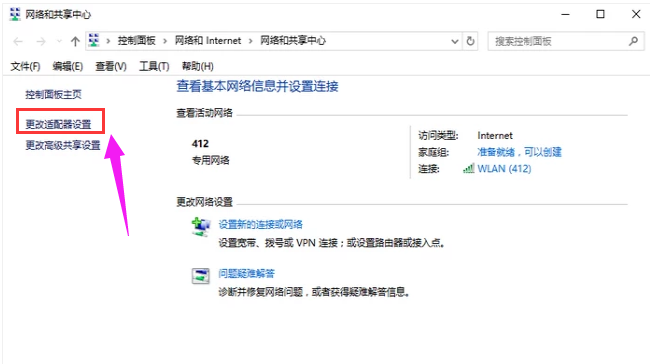This screenshot has width=650, height=364.
Task: Open the 查看(V) menu
Action: point(111,66)
